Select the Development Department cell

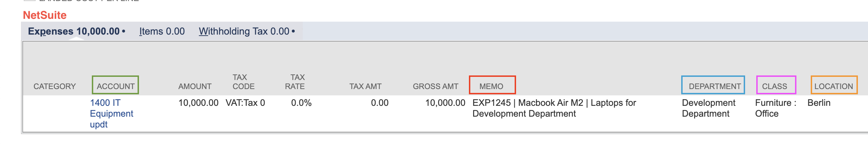pyautogui.click(x=708, y=108)
